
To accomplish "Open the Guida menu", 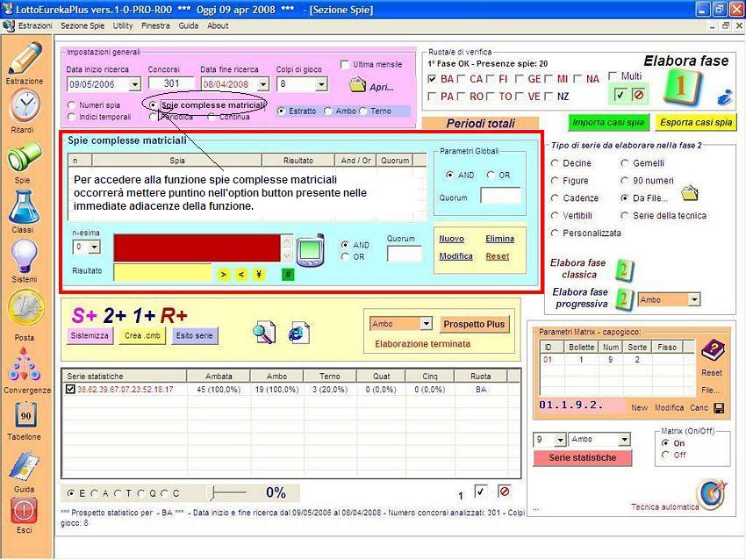I will 189,25.
